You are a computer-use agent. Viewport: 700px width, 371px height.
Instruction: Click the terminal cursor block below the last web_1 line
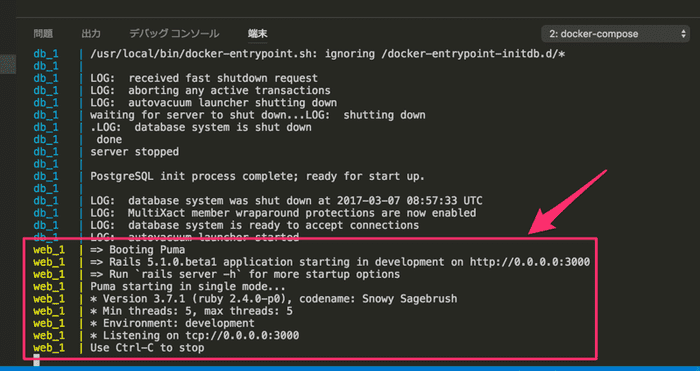pyautogui.click(x=37, y=360)
